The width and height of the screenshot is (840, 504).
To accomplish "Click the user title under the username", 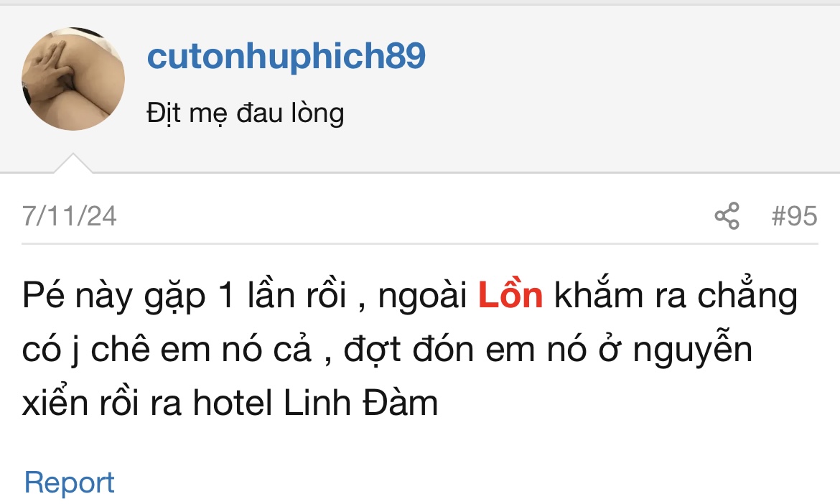I will click(x=246, y=113).
